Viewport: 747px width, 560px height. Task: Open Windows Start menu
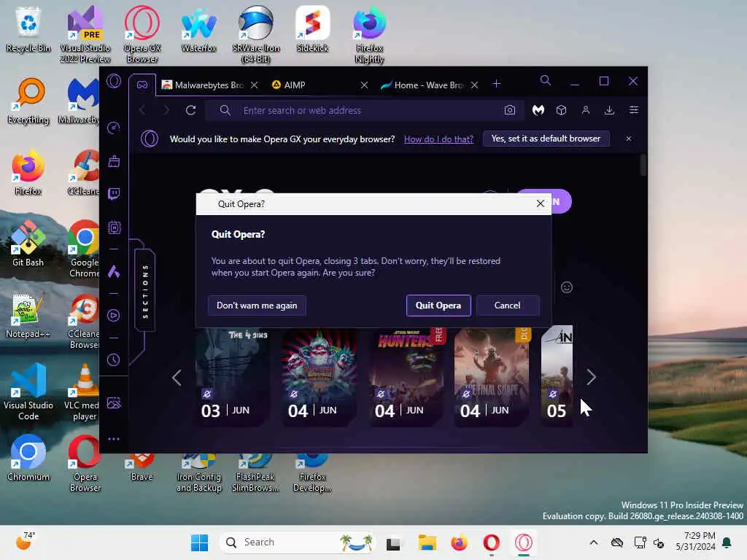(200, 542)
